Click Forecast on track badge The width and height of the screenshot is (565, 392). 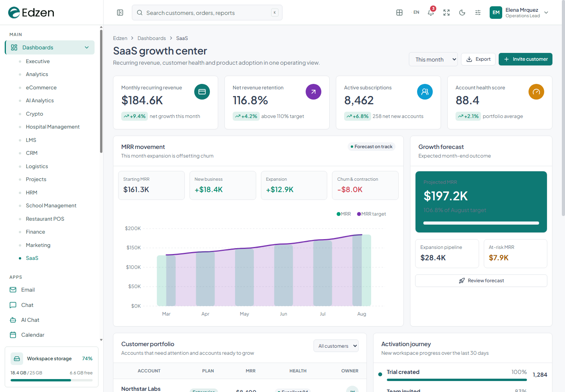[371, 147]
